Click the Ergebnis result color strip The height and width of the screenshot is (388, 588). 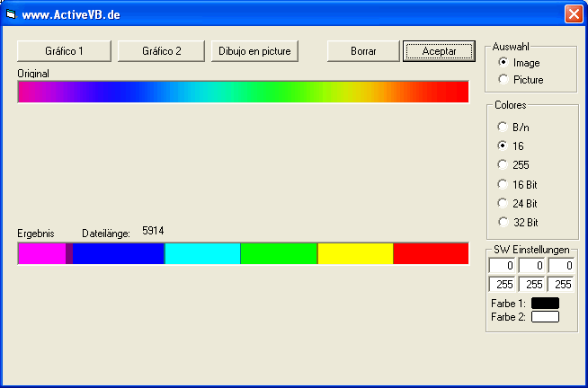click(243, 253)
